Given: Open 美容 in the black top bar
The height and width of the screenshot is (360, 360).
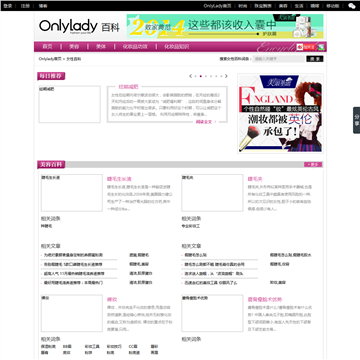Looking at the screenshot, I should coord(283,6).
